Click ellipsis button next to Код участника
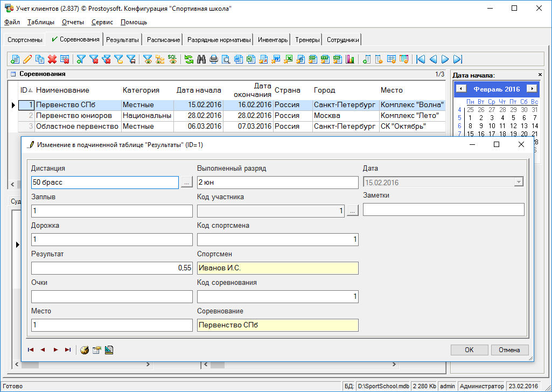Image resolution: width=552 pixels, height=392 pixels. 352,211
